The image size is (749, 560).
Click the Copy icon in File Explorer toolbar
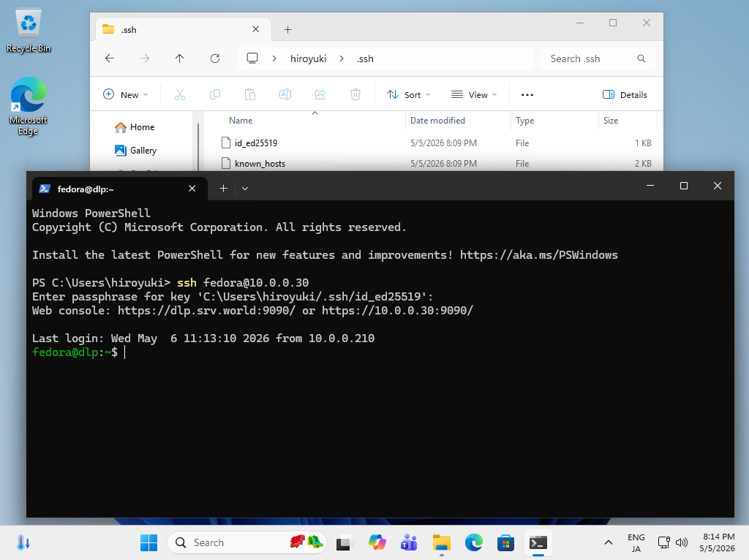tap(215, 94)
